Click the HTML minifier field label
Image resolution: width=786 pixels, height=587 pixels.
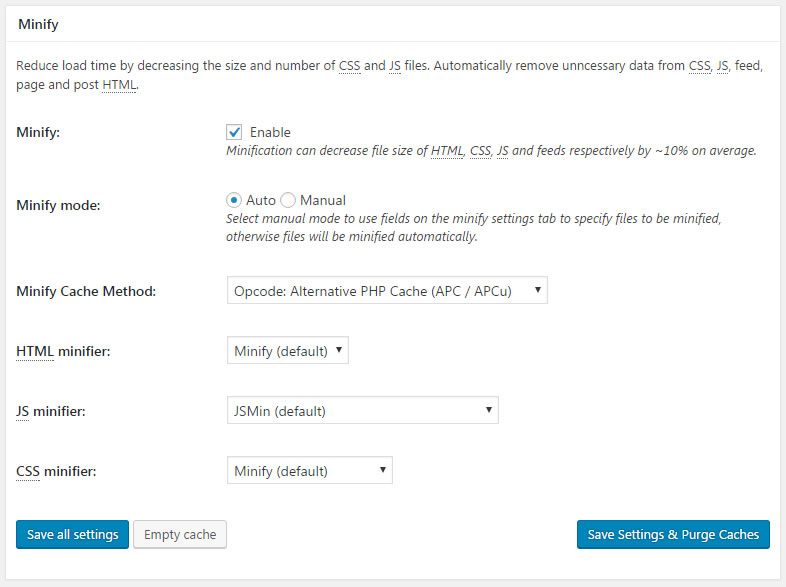(x=63, y=351)
